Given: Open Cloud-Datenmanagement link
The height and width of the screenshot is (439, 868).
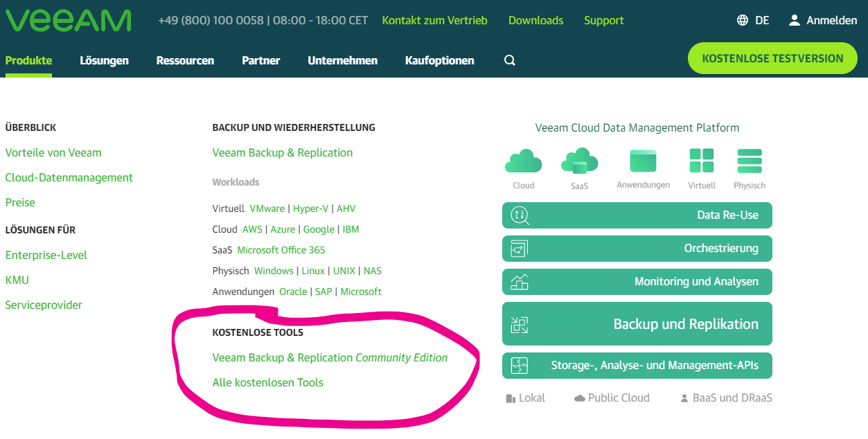Looking at the screenshot, I should point(69,177).
